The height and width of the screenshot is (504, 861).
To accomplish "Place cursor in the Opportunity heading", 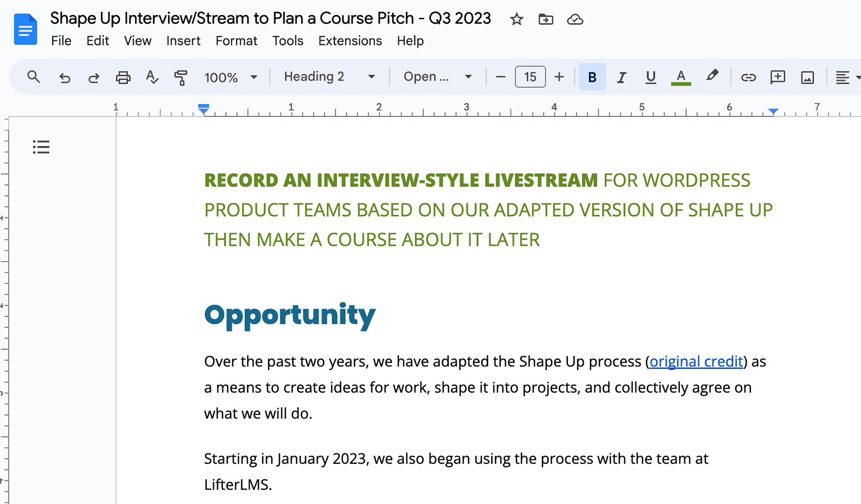I will point(290,315).
